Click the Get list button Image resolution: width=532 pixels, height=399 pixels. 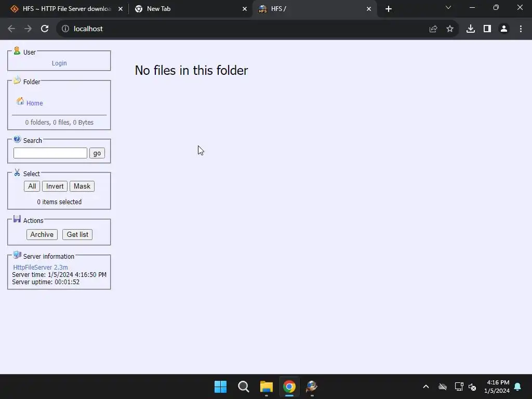[x=77, y=234]
